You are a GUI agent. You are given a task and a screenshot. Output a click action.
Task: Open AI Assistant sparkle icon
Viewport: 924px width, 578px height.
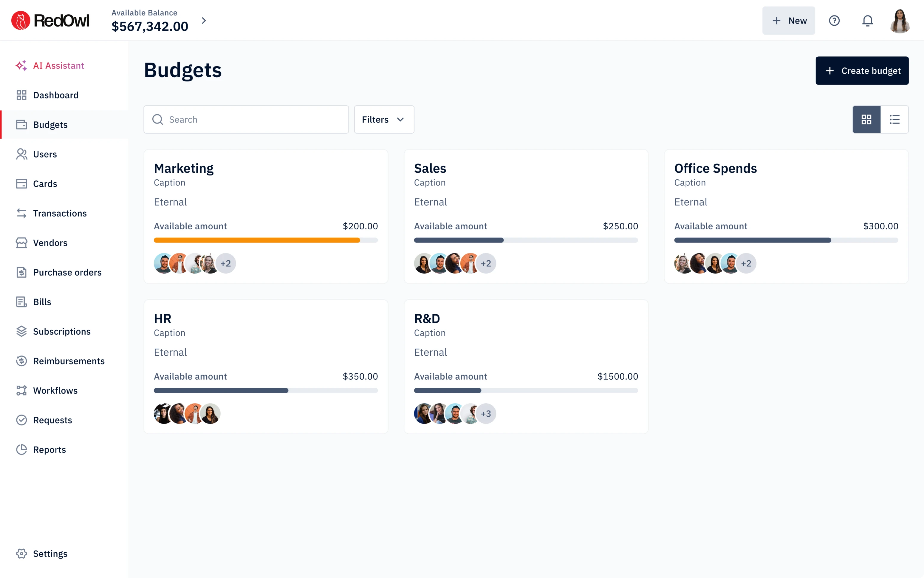click(x=21, y=65)
